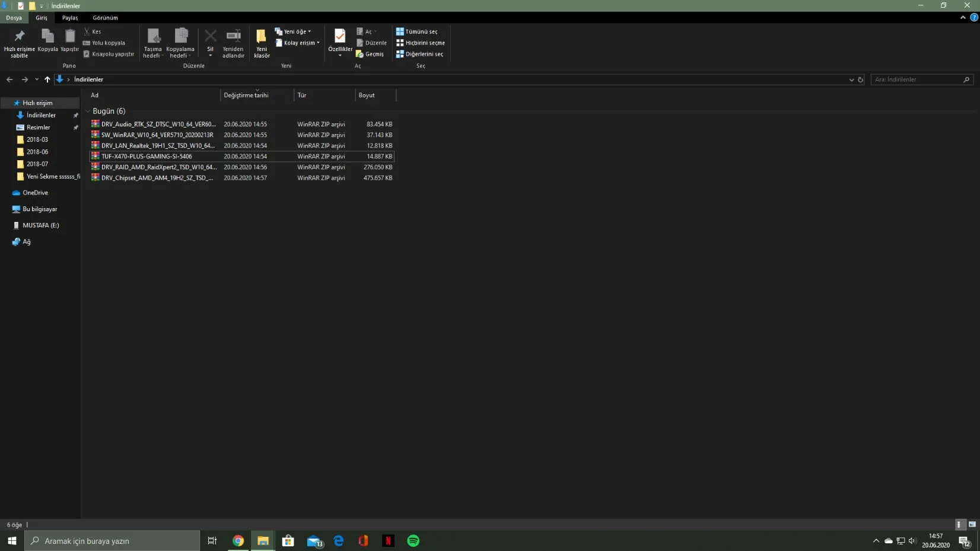Collapse the ribbon with the chevron
Screen dimensions: 980x551
pos(963,18)
